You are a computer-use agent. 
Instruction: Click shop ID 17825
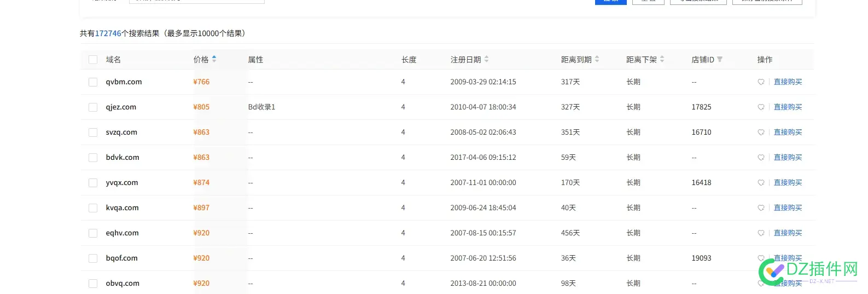pyautogui.click(x=701, y=107)
